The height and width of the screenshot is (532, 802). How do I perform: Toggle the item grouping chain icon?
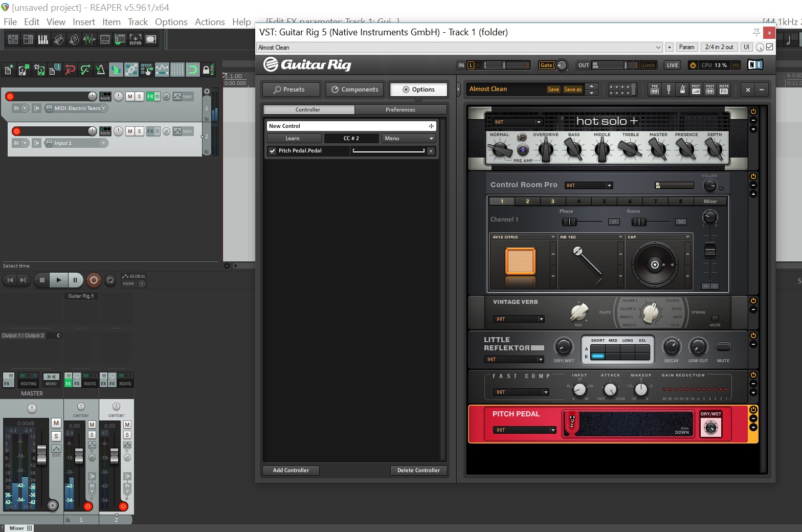pyautogui.click(x=131, y=70)
